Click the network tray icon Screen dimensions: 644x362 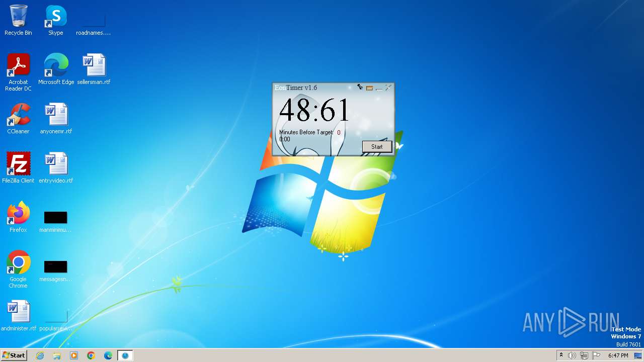[x=584, y=355]
